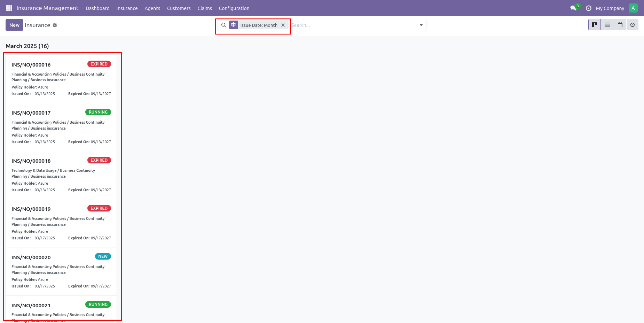This screenshot has height=323, width=644.
Task: Click EXPIRED badge on INS/NO/000019
Action: (99, 208)
